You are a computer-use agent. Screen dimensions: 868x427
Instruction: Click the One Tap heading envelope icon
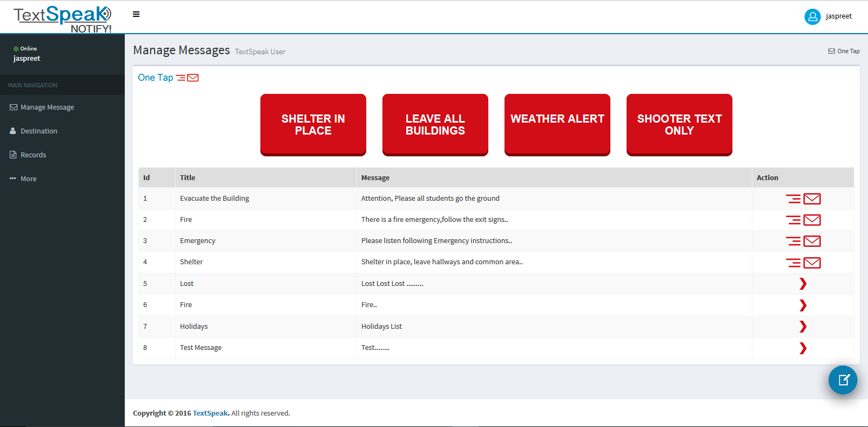[x=188, y=78]
